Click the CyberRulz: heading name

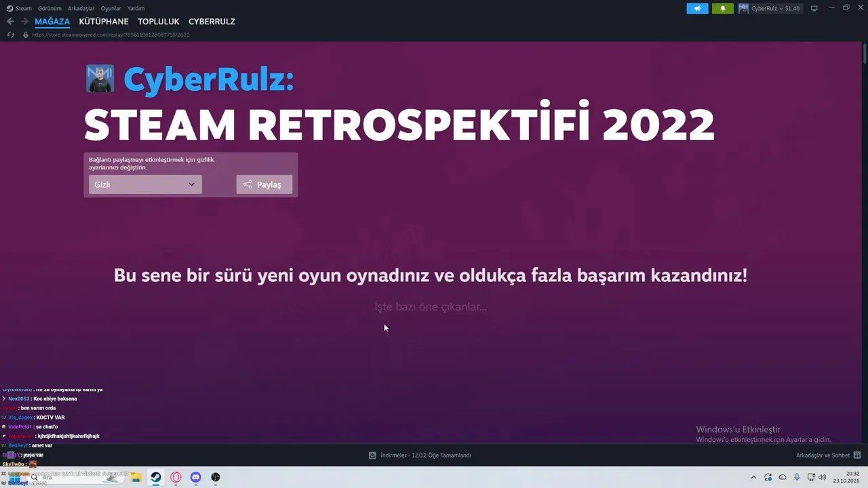(x=209, y=79)
